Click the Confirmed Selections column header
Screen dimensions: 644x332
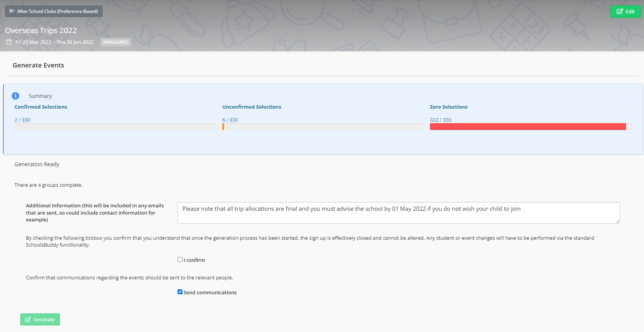tap(41, 107)
